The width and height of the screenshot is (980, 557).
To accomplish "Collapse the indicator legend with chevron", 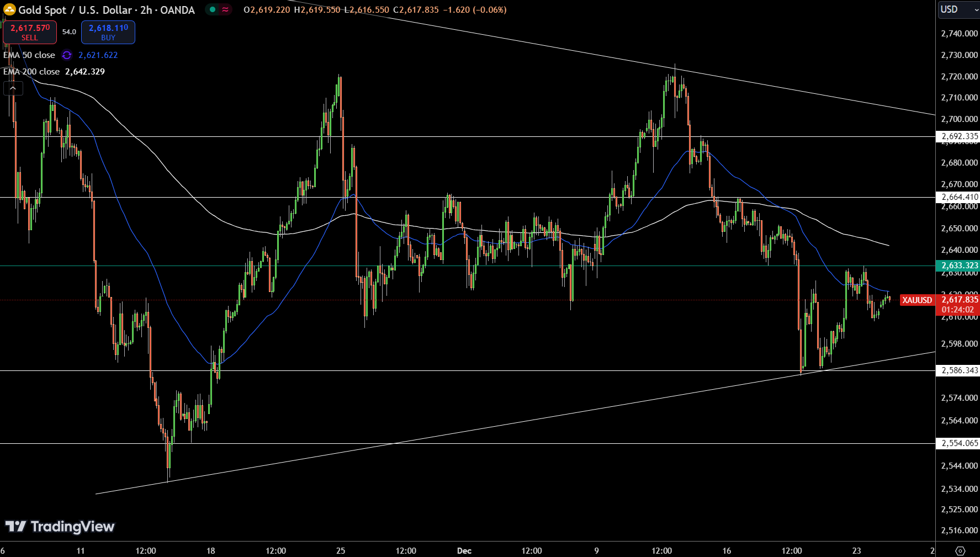I will point(13,88).
